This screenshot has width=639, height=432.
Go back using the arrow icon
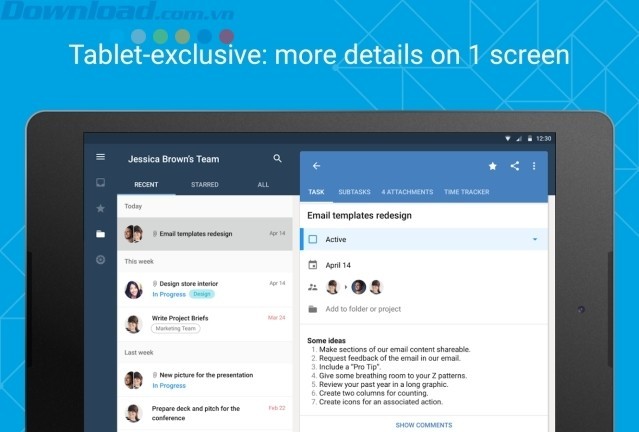point(317,166)
